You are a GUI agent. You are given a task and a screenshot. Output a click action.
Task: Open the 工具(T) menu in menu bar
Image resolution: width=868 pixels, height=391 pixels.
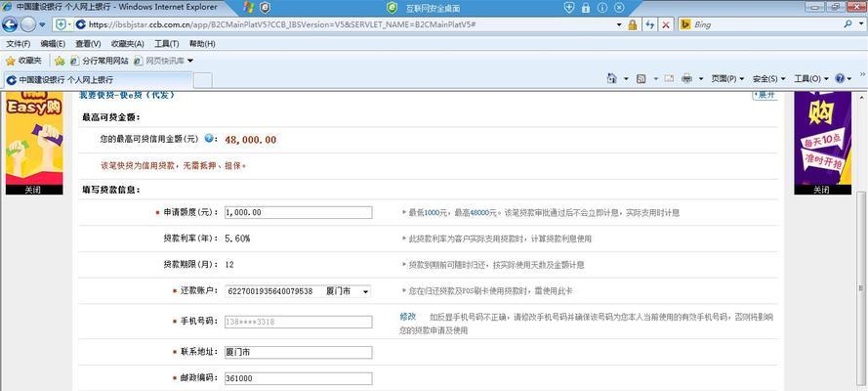pyautogui.click(x=167, y=44)
